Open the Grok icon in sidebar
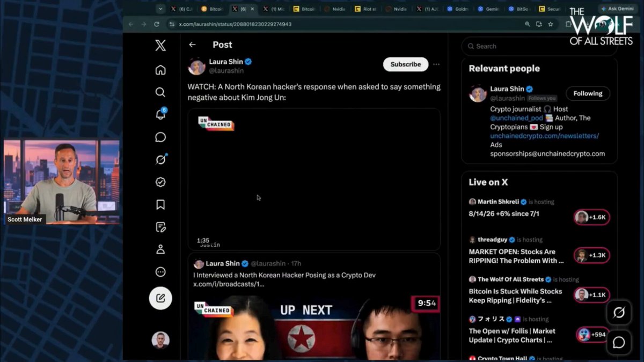The height and width of the screenshot is (362, 644). [160, 160]
